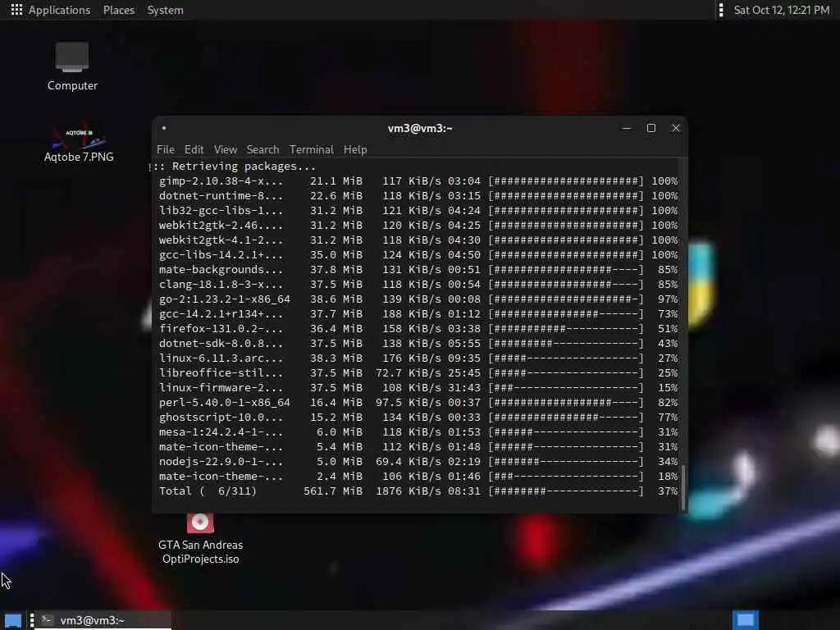Click the 'gcc-14.2.1+r134+...' package name

221,314
